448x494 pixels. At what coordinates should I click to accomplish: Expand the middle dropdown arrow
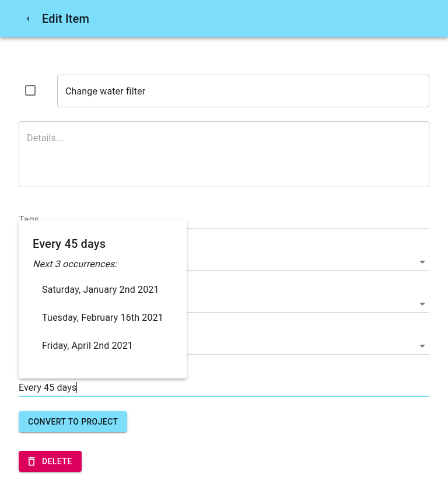(422, 304)
